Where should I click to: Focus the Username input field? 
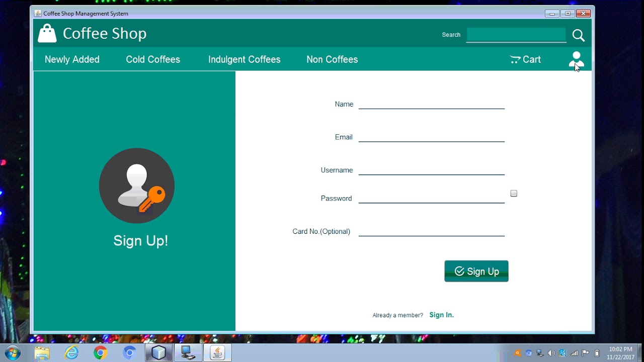point(432,169)
